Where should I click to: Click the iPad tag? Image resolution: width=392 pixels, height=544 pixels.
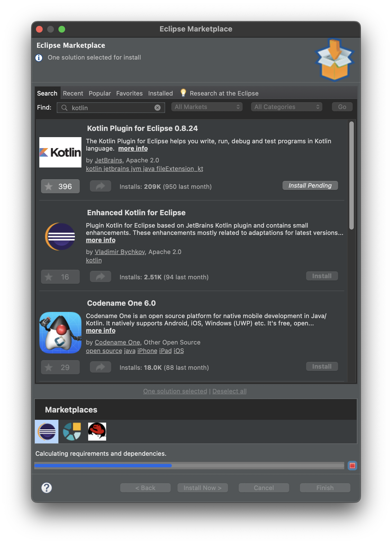click(165, 351)
